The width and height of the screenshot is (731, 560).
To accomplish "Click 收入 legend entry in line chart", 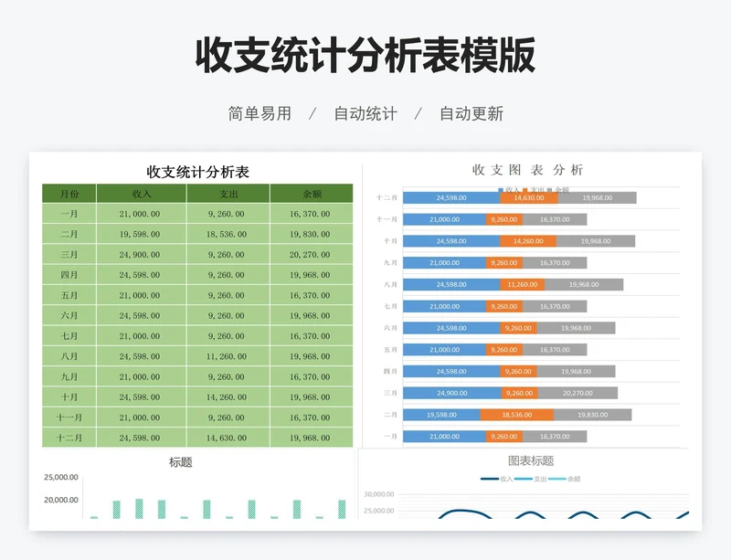I will coord(497,479).
